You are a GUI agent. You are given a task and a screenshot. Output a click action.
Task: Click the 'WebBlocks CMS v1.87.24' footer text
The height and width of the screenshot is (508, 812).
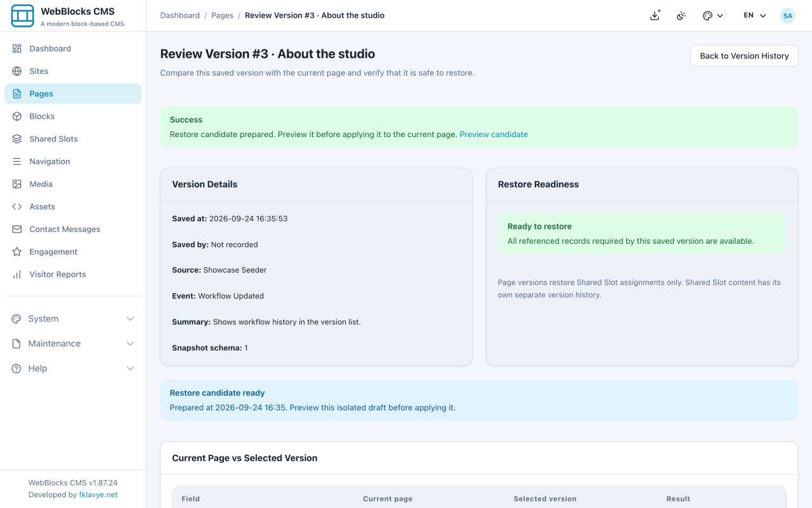[73, 483]
